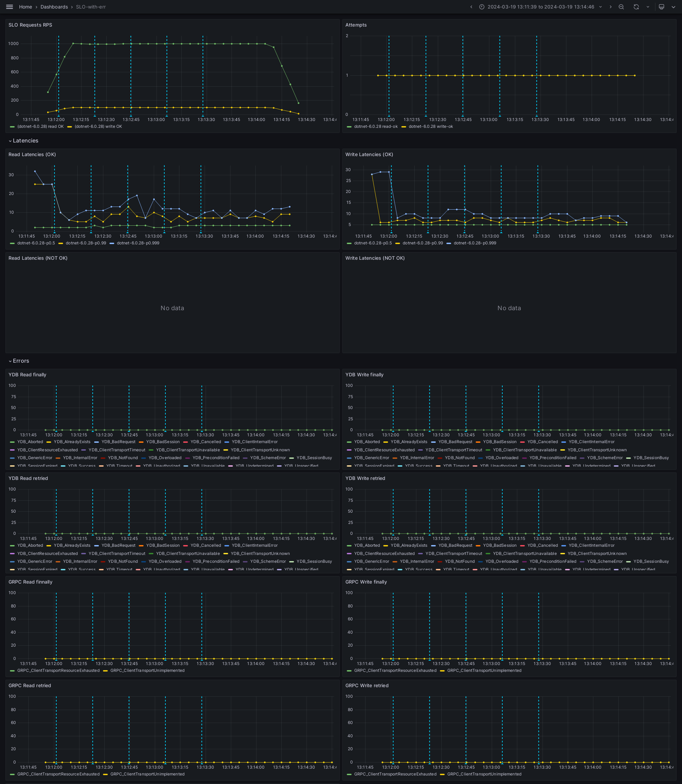Viewport: 682px width, 784px height.
Task: Cycle view mode with the monitor icon
Action: tap(662, 7)
